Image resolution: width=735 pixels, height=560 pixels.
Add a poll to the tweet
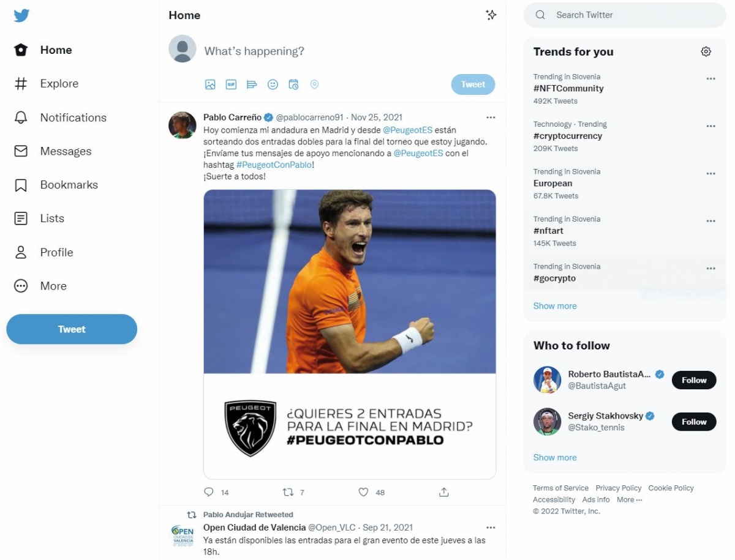252,84
